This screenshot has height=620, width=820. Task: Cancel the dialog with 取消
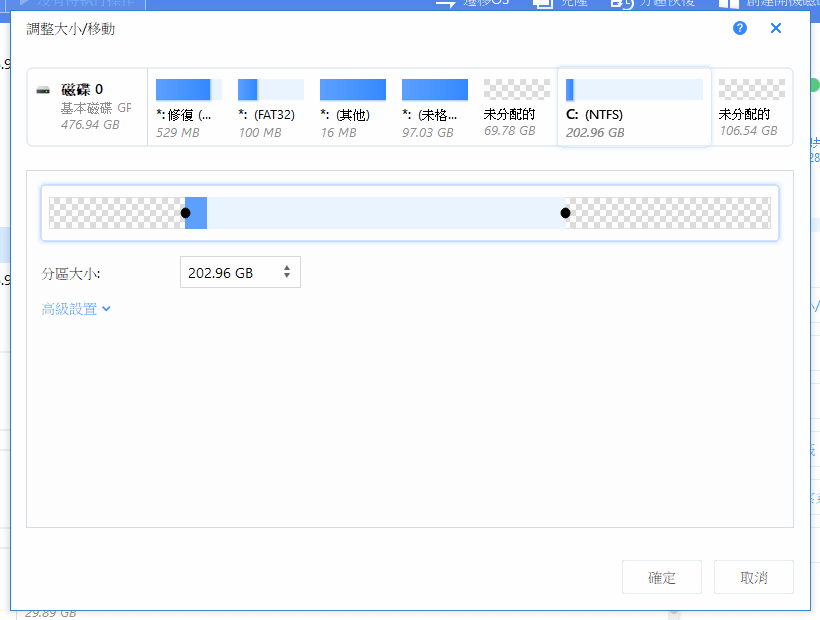[753, 577]
